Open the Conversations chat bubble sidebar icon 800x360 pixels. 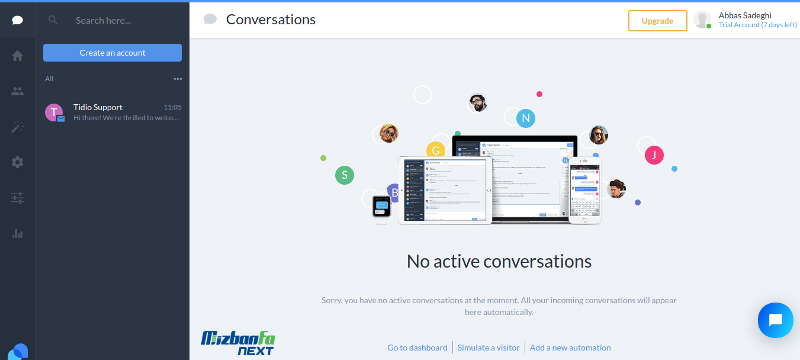click(x=17, y=20)
